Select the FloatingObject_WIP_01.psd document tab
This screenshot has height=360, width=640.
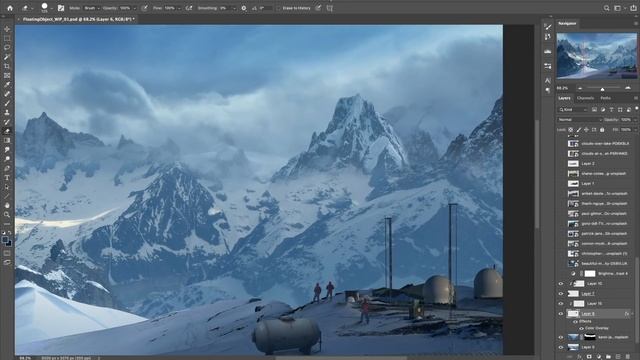point(78,19)
